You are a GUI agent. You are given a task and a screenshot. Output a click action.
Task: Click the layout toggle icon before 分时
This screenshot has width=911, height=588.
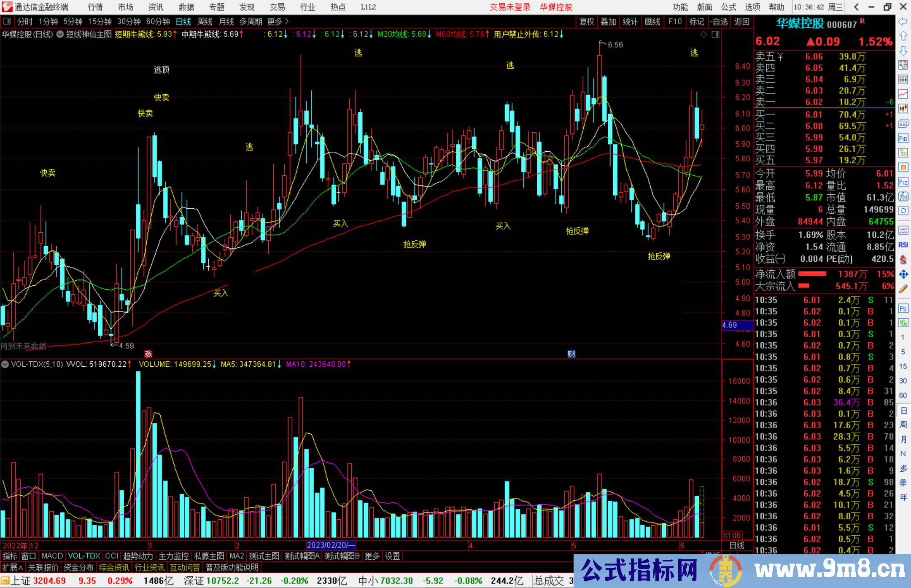coord(7,21)
